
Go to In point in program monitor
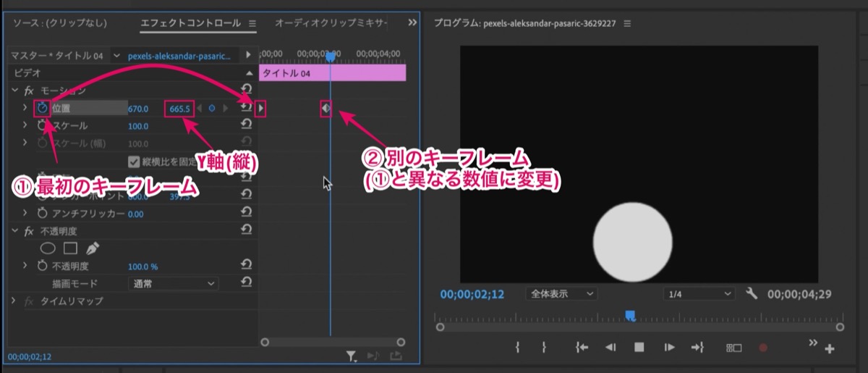point(582,348)
